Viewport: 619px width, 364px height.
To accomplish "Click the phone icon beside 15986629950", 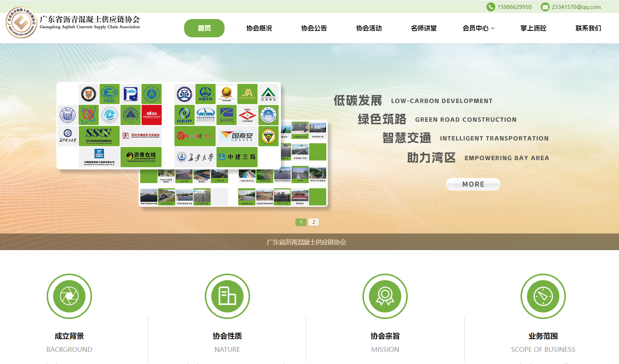I will point(490,7).
